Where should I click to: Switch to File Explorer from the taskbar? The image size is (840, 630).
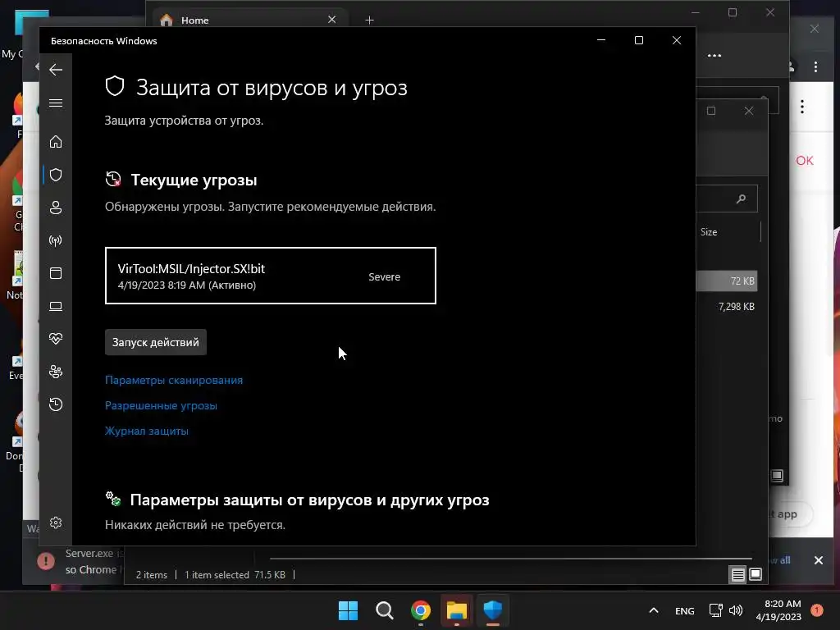pyautogui.click(x=457, y=610)
